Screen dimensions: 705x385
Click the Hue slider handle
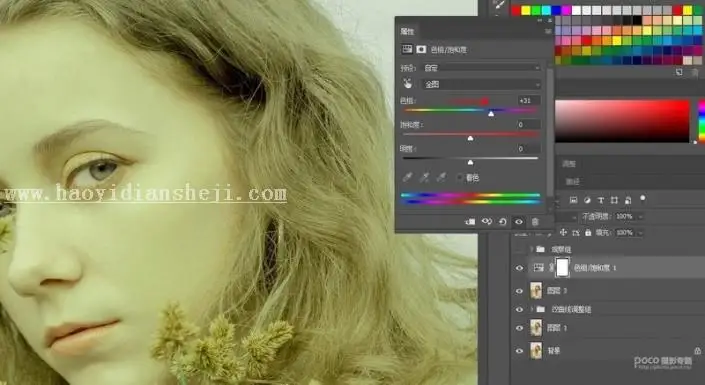491,114
